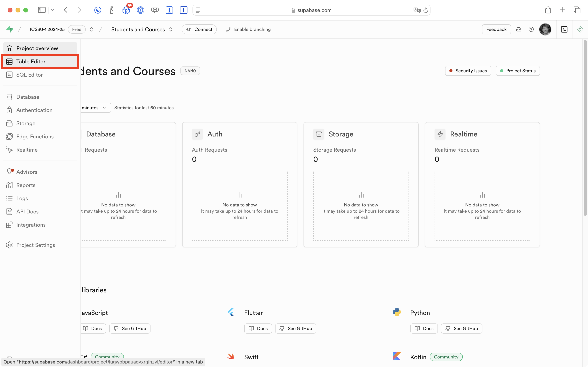
Task: Toggle the Safari sidebar panel
Action: [42, 10]
